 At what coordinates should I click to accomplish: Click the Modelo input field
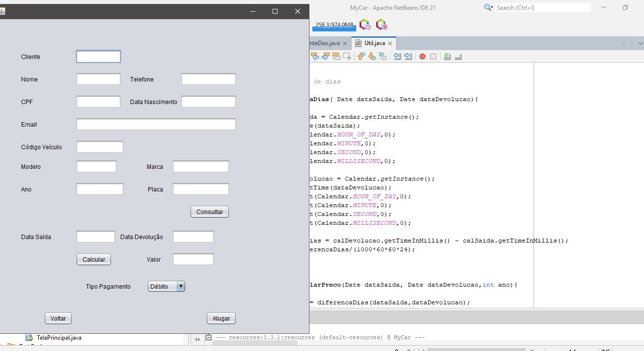click(96, 166)
